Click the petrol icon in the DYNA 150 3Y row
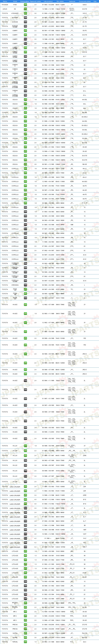This screenshot has height=644, width=99. (x=25, y=294)
